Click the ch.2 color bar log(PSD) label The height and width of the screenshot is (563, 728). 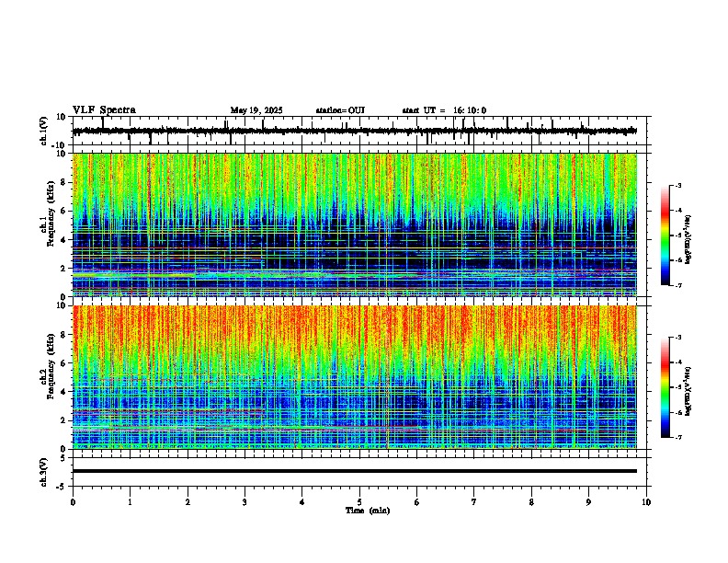click(688, 392)
